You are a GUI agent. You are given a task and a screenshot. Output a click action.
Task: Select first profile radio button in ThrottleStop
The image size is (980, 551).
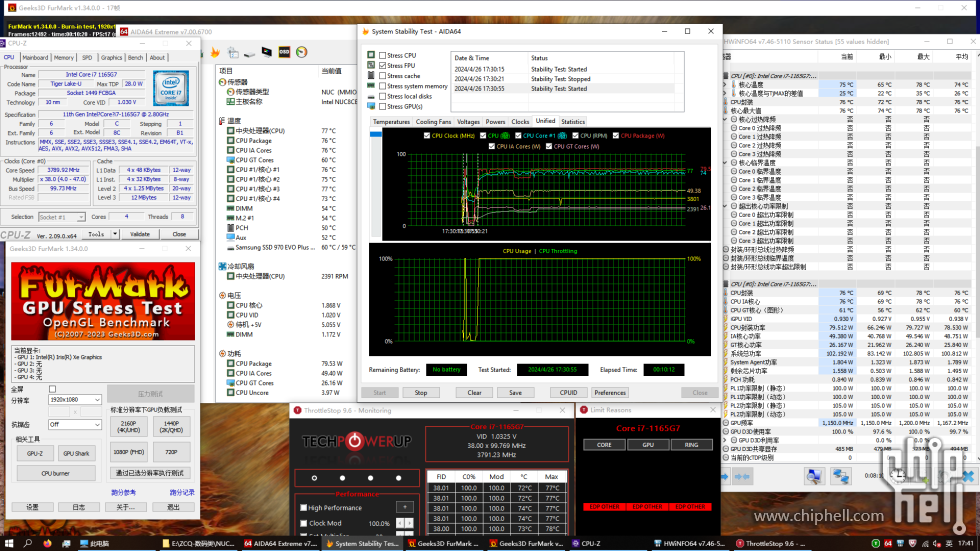[x=314, y=478]
